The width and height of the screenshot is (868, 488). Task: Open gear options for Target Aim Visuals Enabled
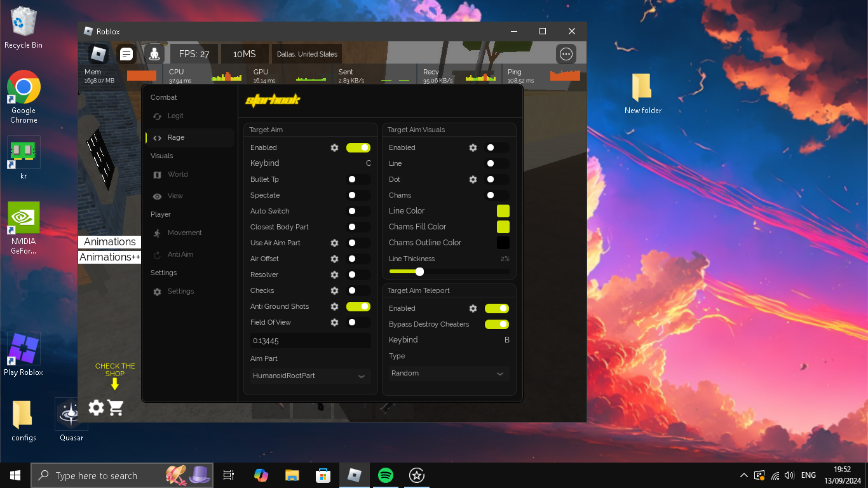[x=473, y=147]
